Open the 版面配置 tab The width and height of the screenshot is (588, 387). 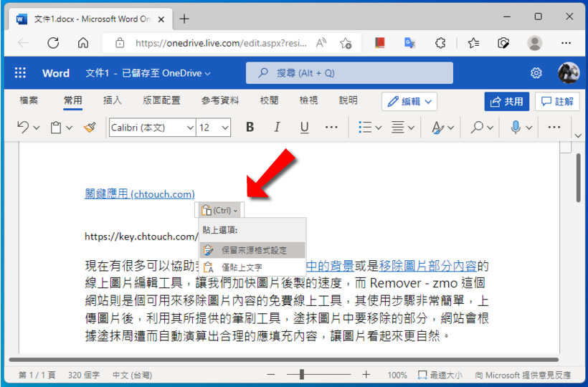coord(161,100)
